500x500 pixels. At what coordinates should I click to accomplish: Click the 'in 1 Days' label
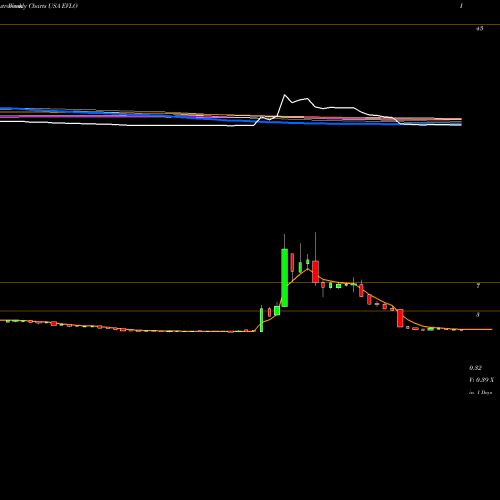click(x=481, y=393)
